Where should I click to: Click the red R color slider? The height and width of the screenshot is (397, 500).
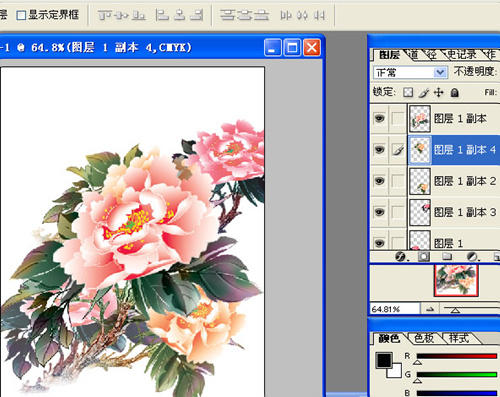(x=456, y=356)
